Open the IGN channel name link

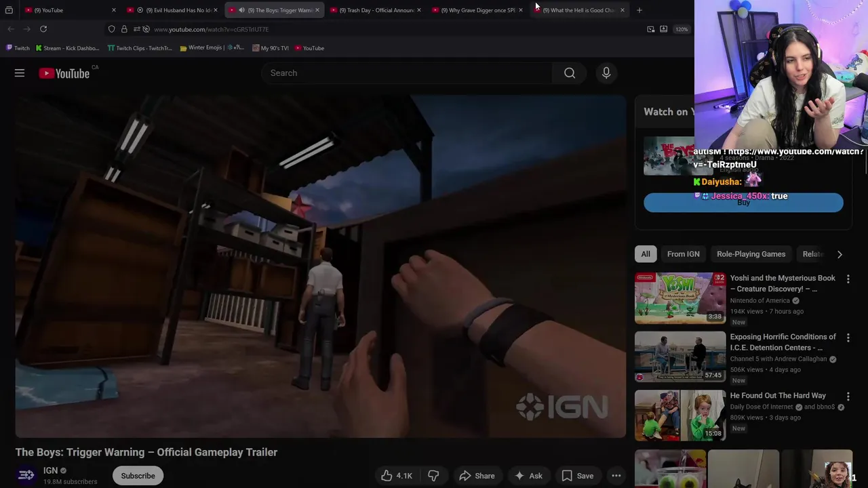50,470
